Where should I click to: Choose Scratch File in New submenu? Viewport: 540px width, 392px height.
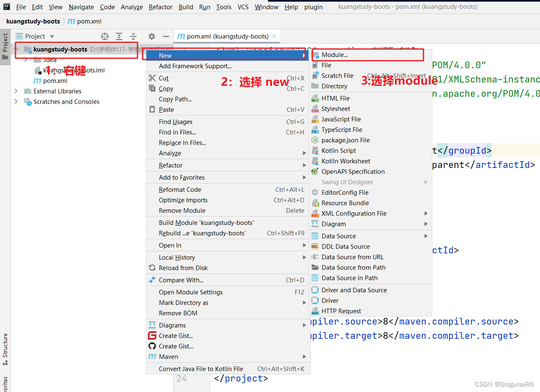(371, 76)
